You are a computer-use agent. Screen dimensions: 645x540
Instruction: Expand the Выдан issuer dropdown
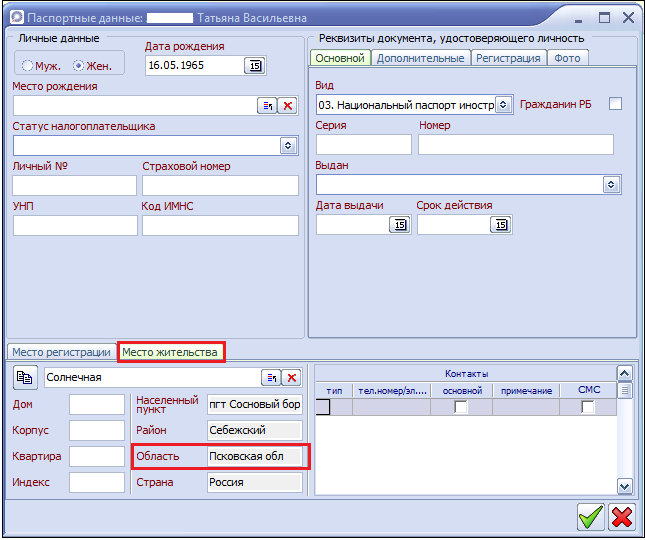tap(610, 185)
